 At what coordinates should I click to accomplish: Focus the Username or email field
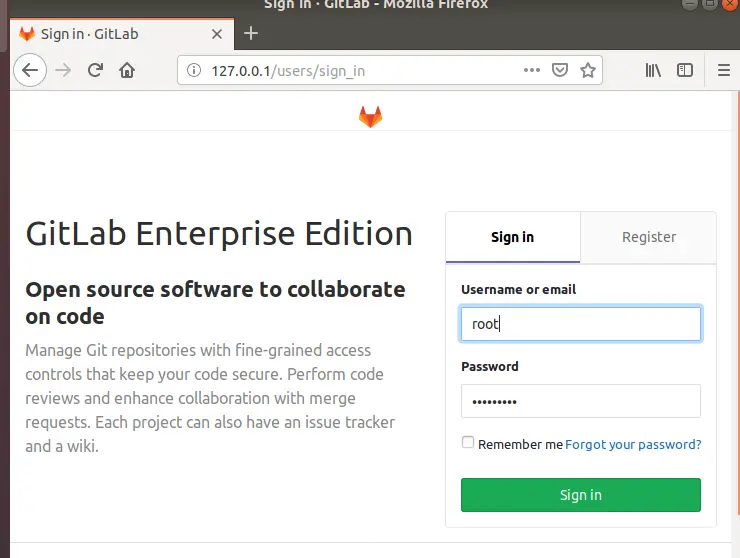580,324
